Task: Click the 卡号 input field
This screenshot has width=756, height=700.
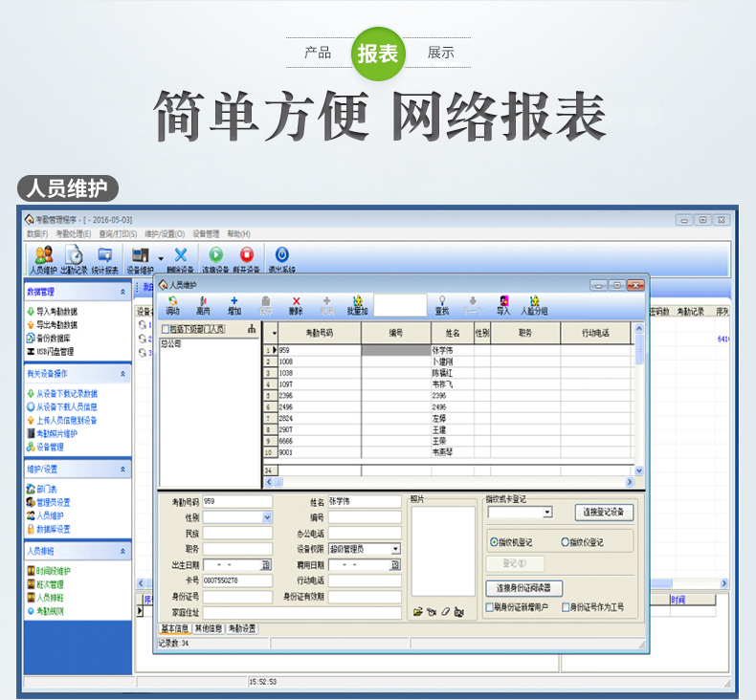Action: pyautogui.click(x=237, y=580)
